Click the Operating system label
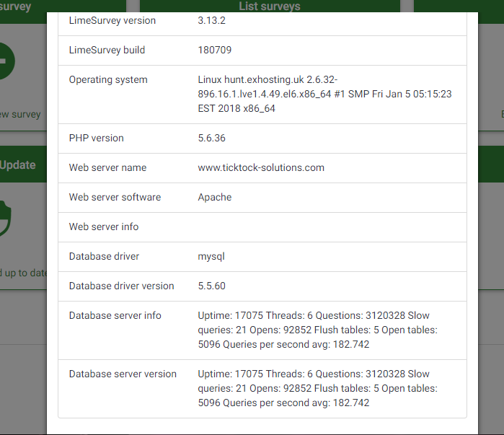The image size is (504, 435). (108, 80)
